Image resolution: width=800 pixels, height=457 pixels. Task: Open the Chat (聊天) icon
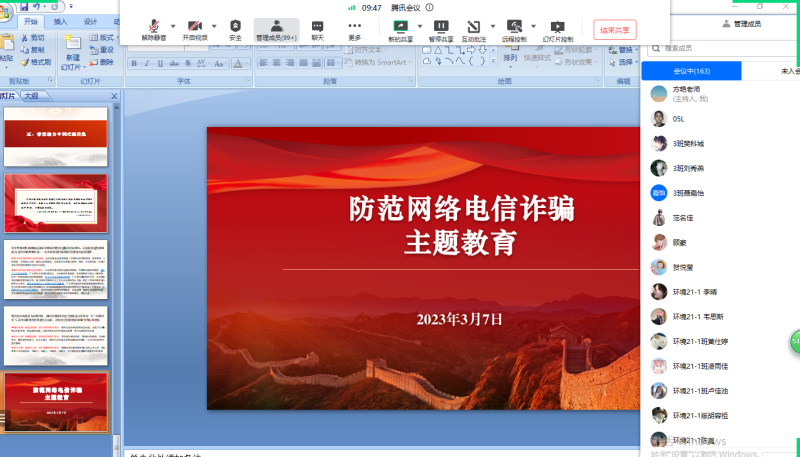317,26
